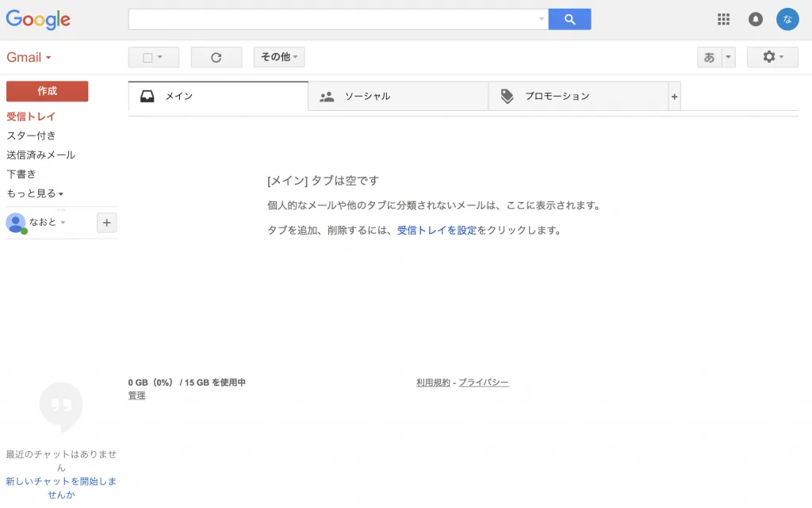812x508 pixels.
Task: Open the 利用規約 link
Action: pyautogui.click(x=434, y=382)
